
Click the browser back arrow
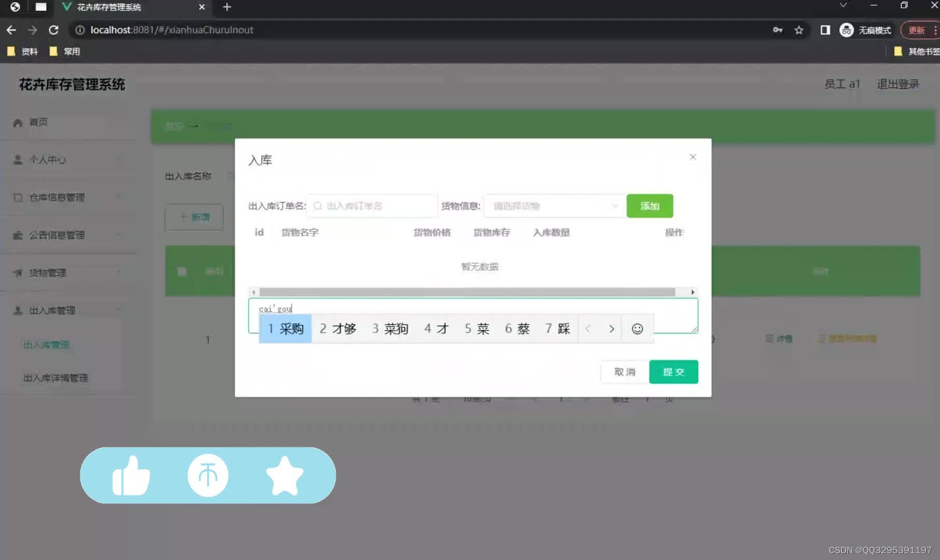coord(11,30)
